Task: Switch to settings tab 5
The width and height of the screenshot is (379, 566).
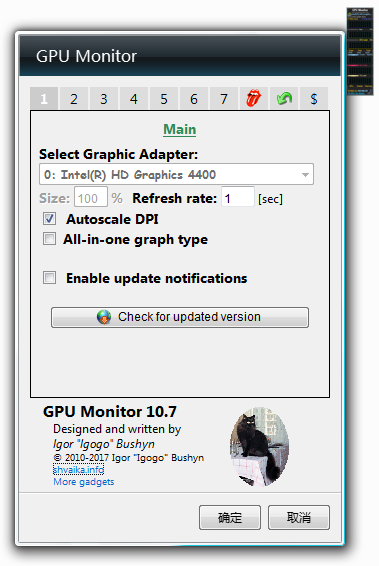Action: coord(164,98)
